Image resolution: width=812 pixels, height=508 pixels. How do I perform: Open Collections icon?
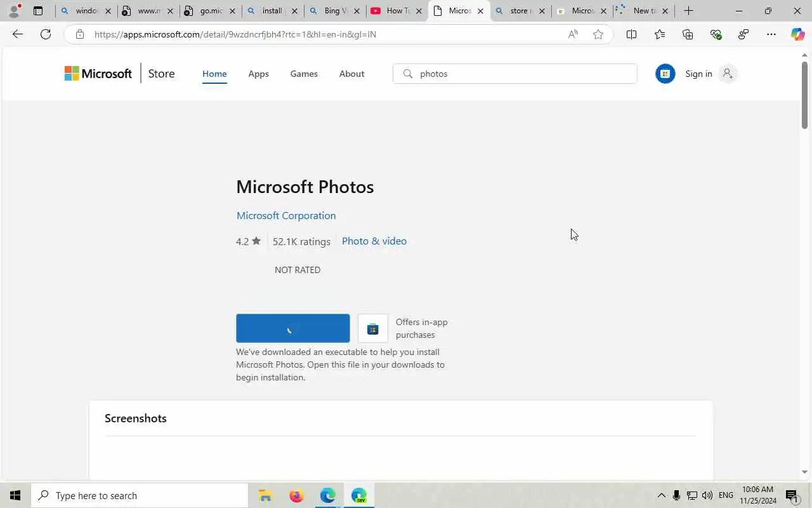pyautogui.click(x=688, y=34)
